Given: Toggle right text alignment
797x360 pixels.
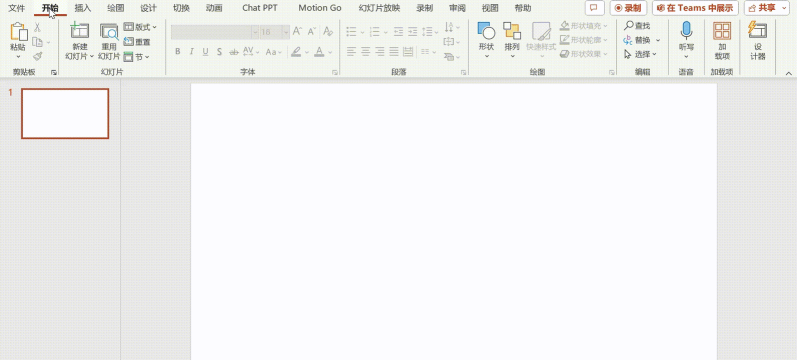Looking at the screenshot, I should point(380,51).
